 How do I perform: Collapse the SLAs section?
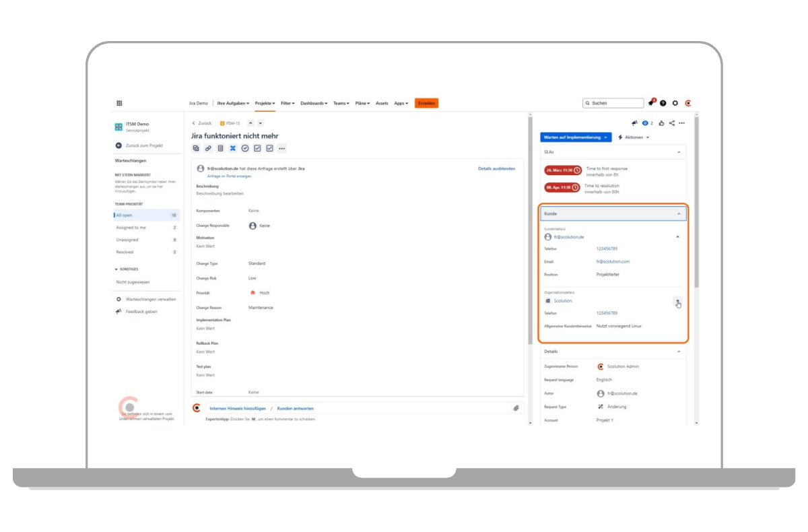click(x=678, y=153)
